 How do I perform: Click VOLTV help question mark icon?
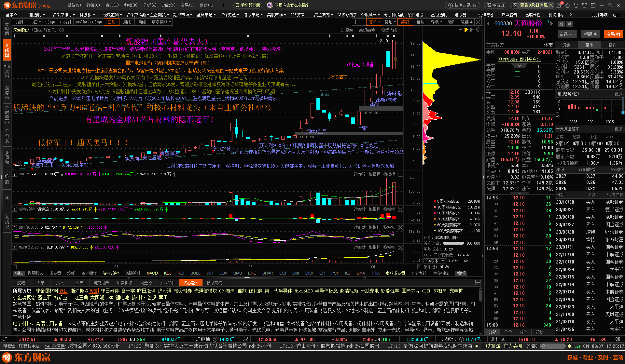coord(15,174)
